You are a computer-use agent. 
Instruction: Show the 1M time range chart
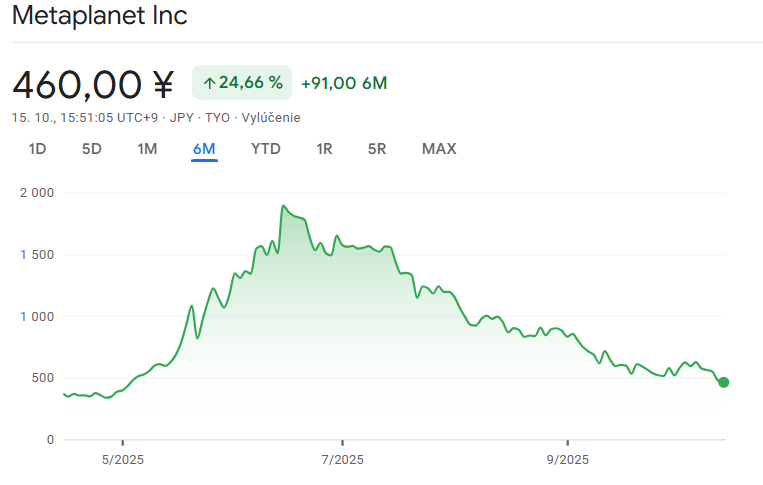[x=147, y=149]
